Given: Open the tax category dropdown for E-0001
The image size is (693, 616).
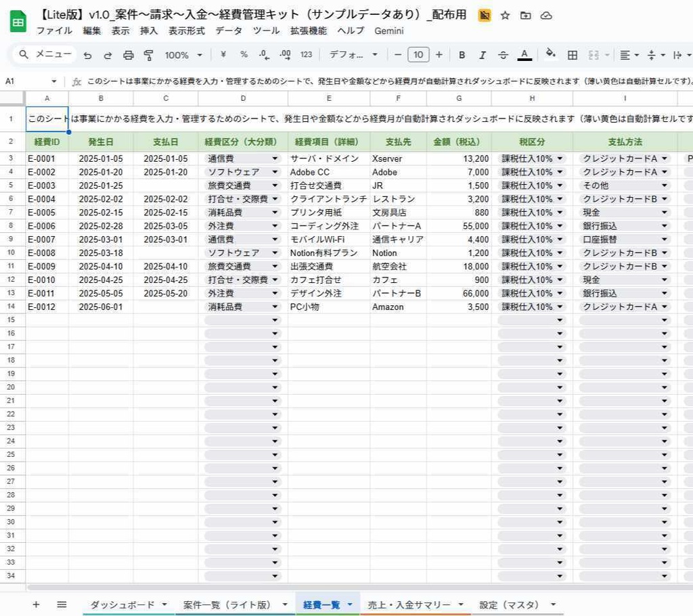Looking at the screenshot, I should 560,158.
